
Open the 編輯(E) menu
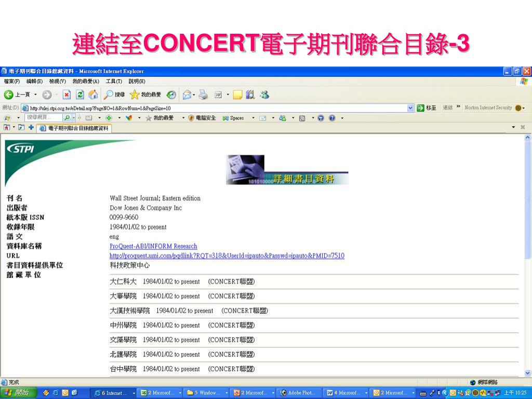34,82
